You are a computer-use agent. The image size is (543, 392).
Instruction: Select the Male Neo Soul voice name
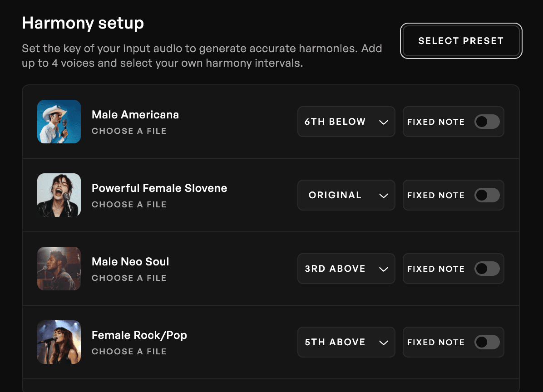pyautogui.click(x=130, y=261)
